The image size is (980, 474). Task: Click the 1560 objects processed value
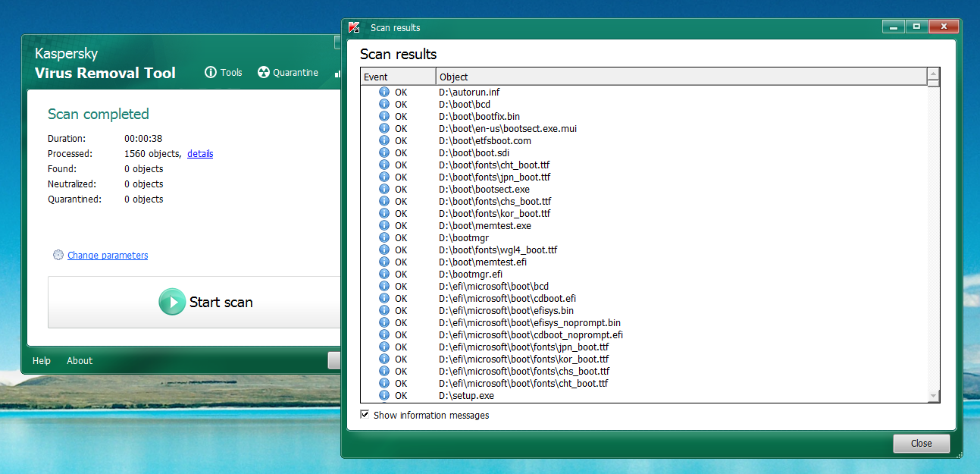tap(152, 154)
